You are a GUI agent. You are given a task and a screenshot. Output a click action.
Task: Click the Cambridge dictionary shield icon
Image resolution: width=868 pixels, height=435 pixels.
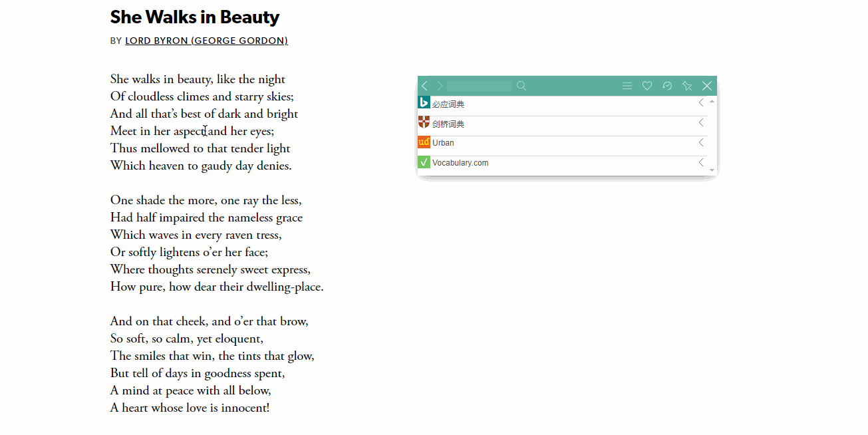click(424, 122)
